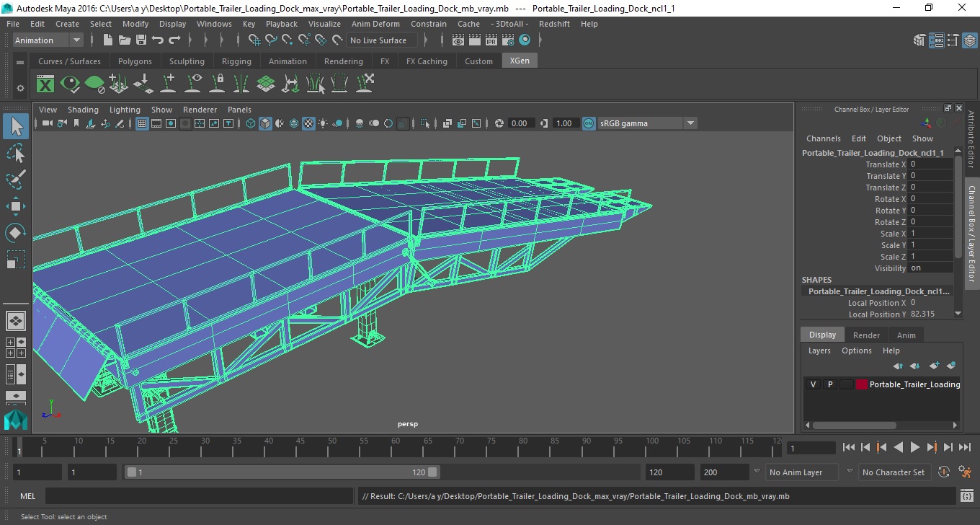Click the XGen clear preview leaf icon
Viewport: 980px width, 525px height.
click(94, 84)
